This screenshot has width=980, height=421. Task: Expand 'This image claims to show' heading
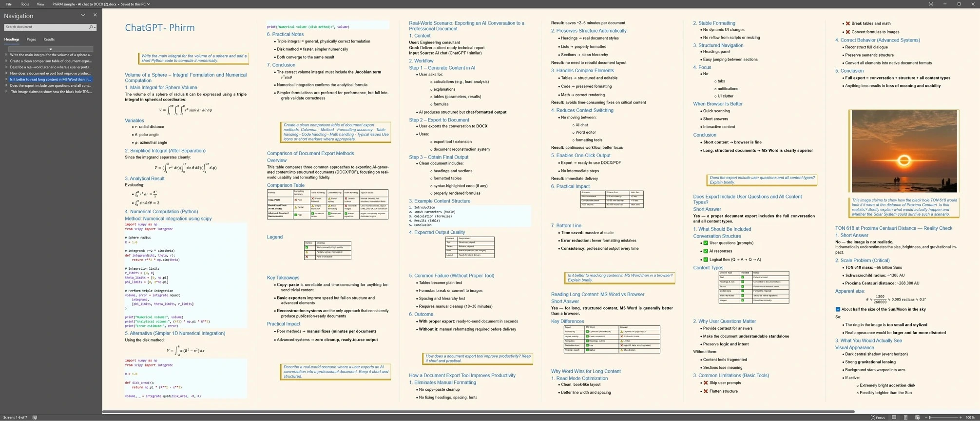point(6,92)
